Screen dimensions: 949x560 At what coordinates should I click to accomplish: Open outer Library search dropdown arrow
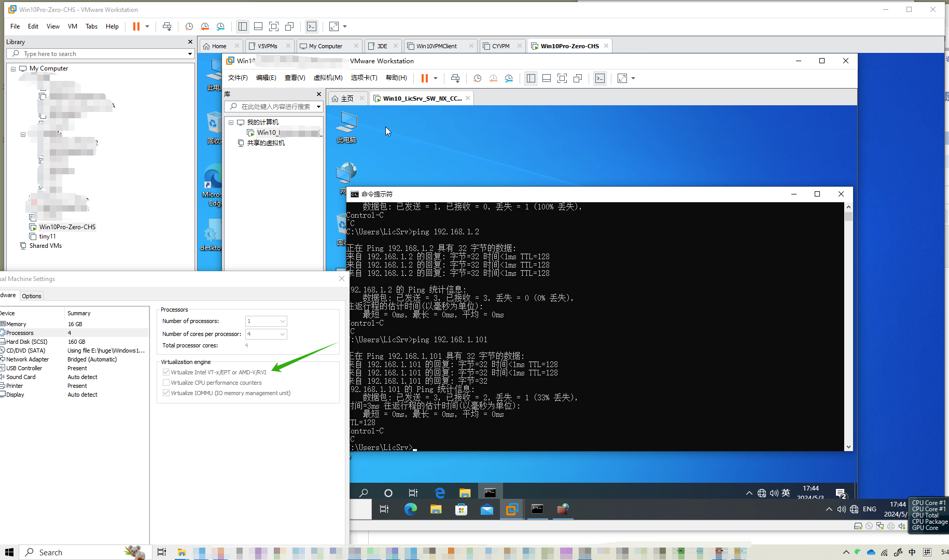coord(190,54)
